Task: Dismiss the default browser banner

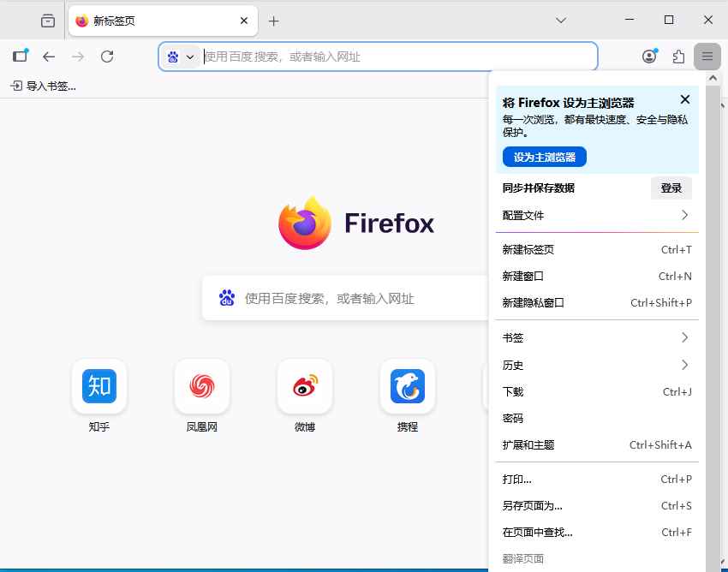Action: point(685,99)
